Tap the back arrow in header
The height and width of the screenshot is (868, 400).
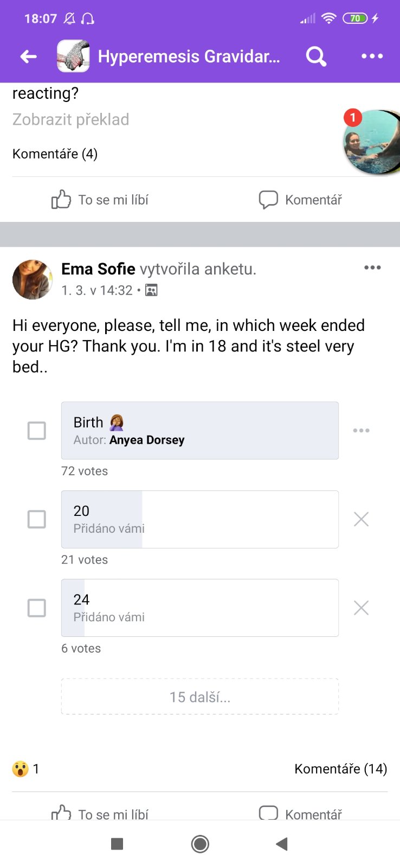point(28,56)
